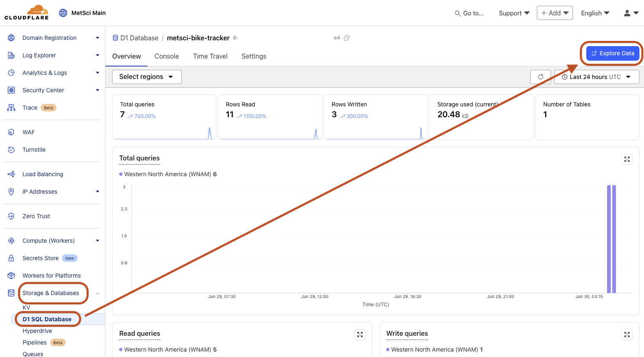The width and height of the screenshot is (644, 357).
Task: Open Hyperdrive from the sidebar
Action: point(38,331)
